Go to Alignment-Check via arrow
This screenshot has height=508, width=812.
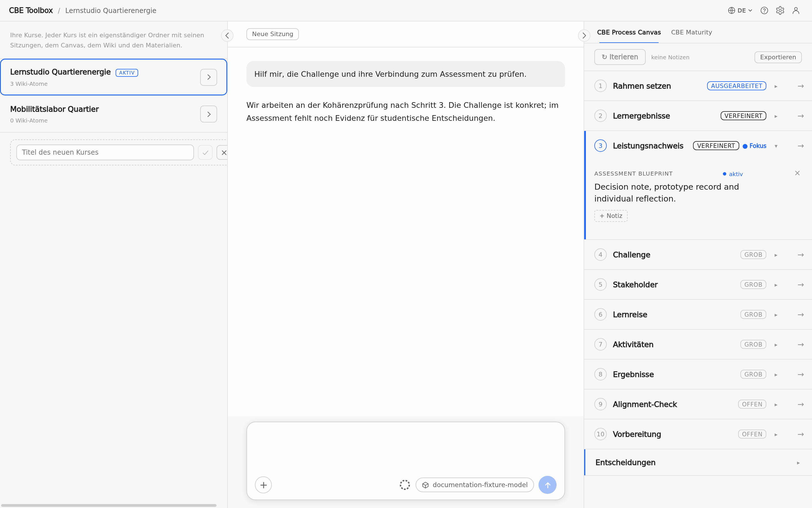tap(801, 404)
